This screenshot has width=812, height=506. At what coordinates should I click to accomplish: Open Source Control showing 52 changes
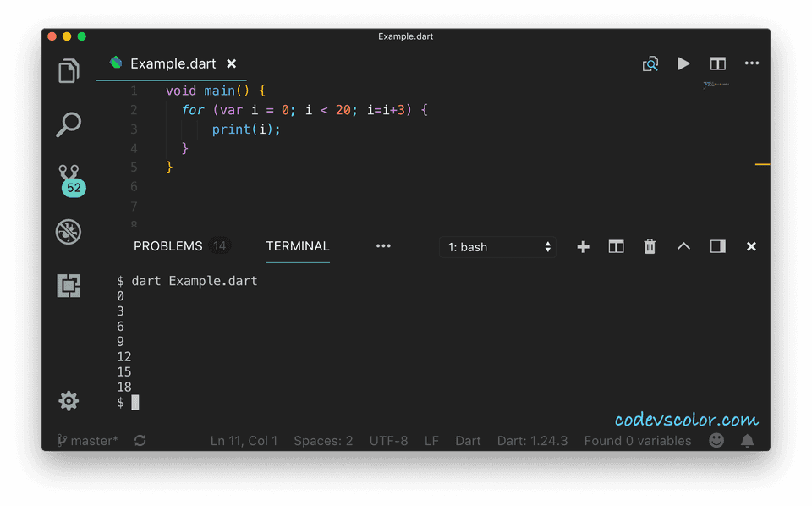tap(69, 179)
